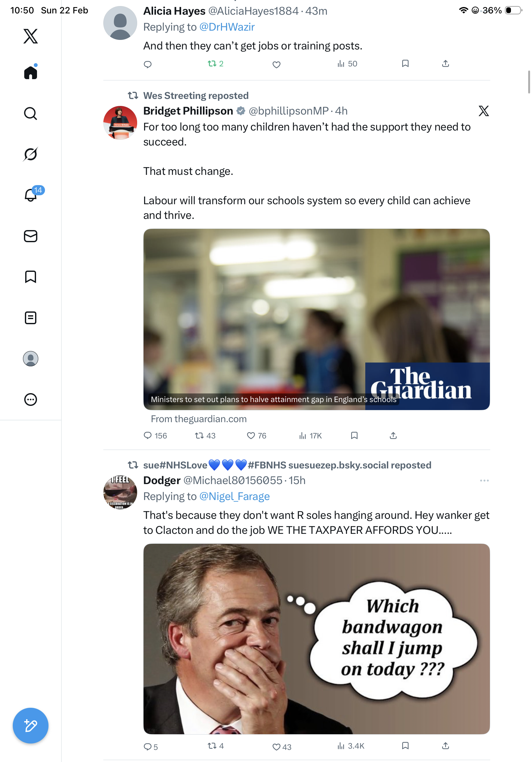Bookmark the Dodger post

pyautogui.click(x=405, y=746)
